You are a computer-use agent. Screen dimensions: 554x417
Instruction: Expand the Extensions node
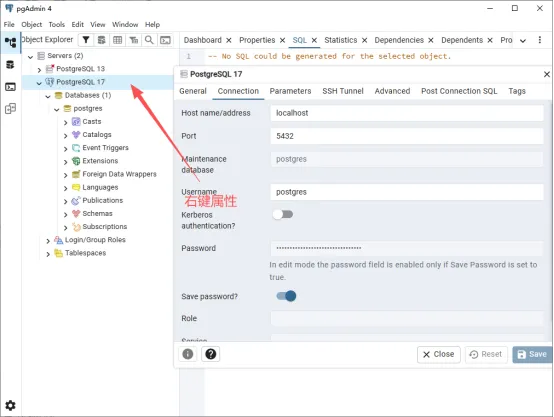[x=65, y=162]
